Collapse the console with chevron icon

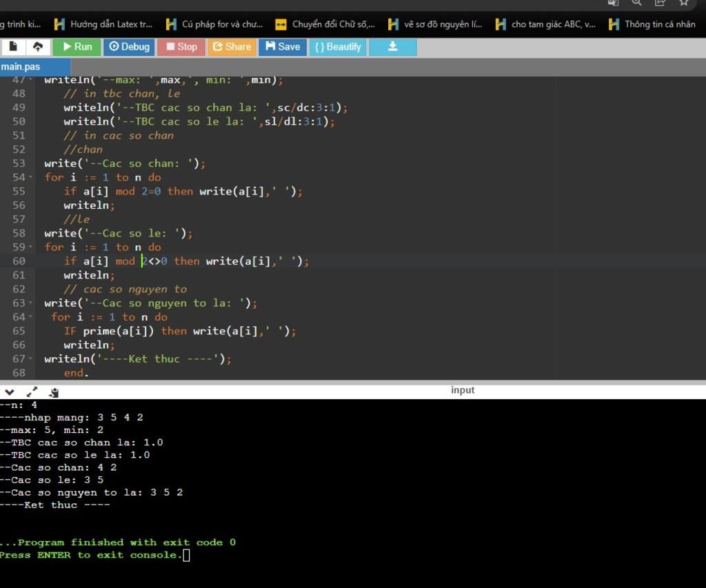(x=10, y=392)
